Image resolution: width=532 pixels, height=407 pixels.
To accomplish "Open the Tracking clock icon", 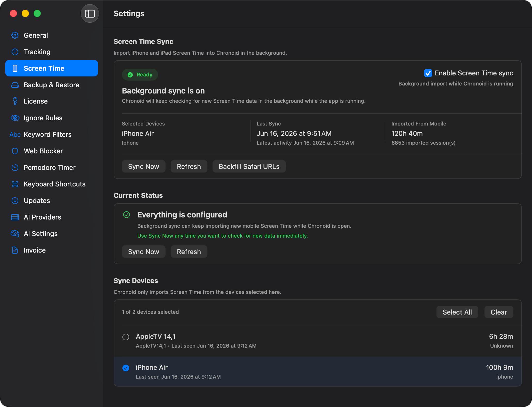I will (15, 52).
